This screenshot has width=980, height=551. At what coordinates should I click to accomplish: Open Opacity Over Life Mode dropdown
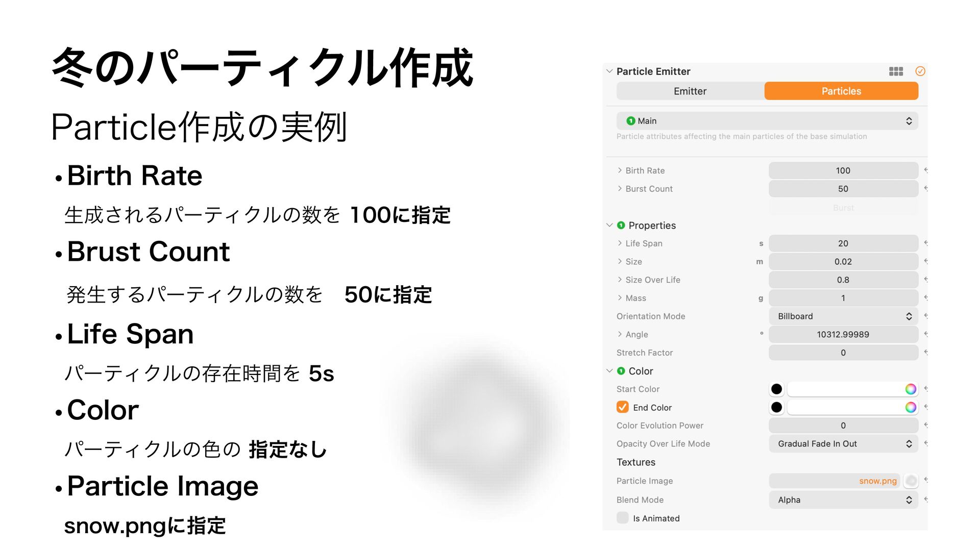(x=843, y=444)
